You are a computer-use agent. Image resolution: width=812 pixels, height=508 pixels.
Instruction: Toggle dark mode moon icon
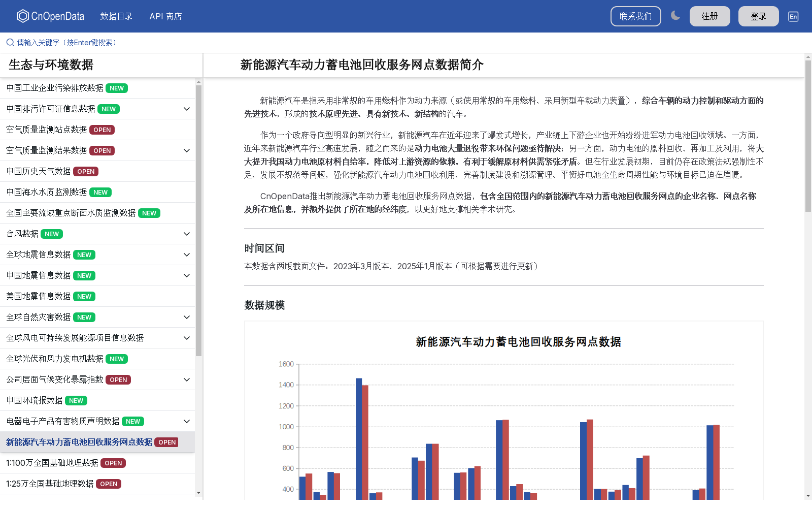[x=675, y=16]
